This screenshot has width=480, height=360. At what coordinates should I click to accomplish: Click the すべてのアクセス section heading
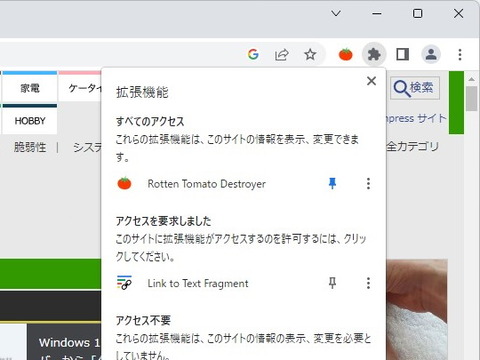click(150, 121)
